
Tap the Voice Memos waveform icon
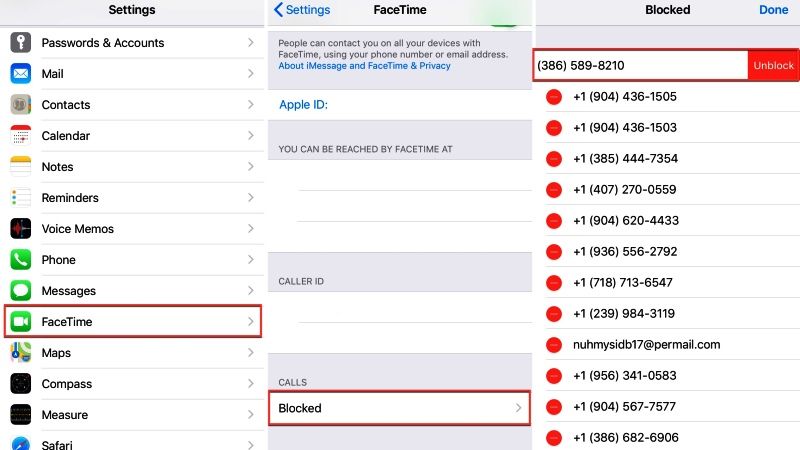20,229
